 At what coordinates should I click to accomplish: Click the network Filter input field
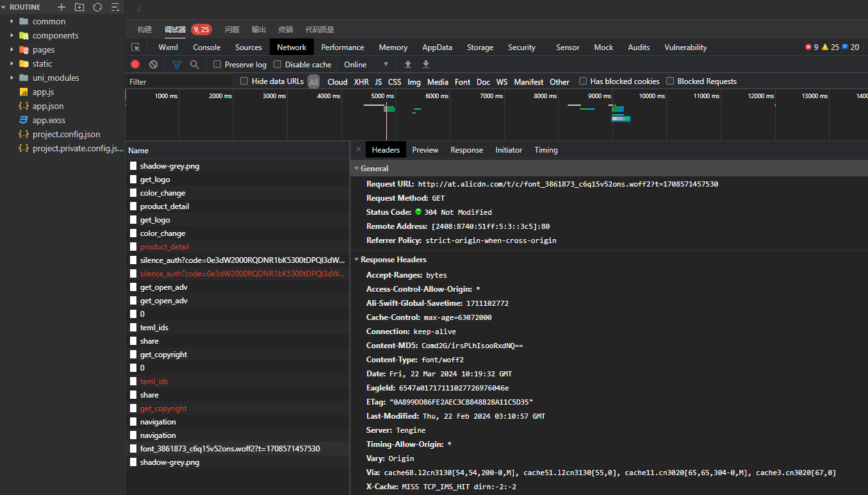point(179,81)
